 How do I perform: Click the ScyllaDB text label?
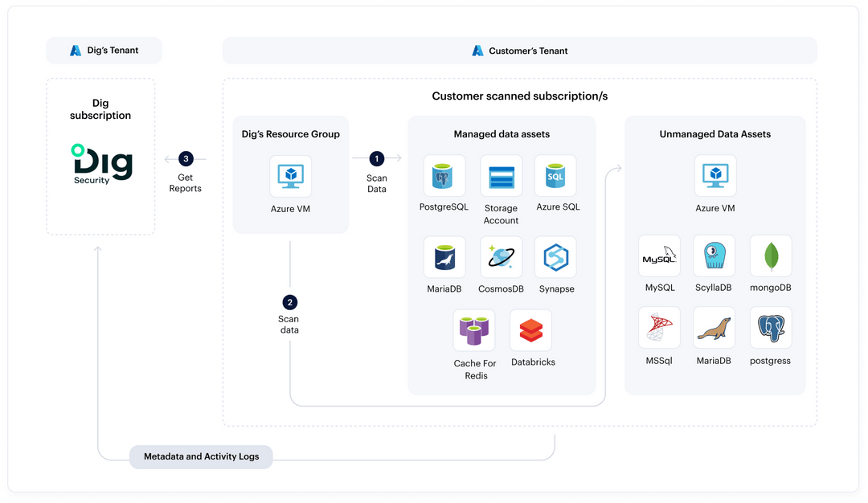pos(714,288)
